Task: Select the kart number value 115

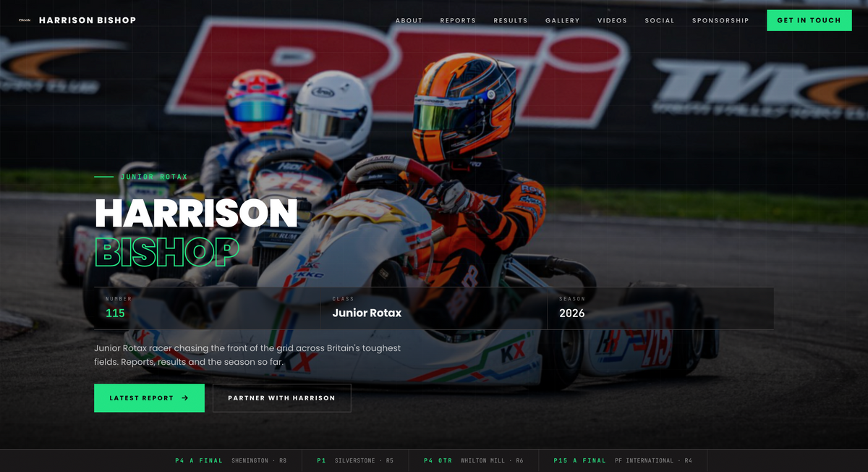Action: point(115,313)
